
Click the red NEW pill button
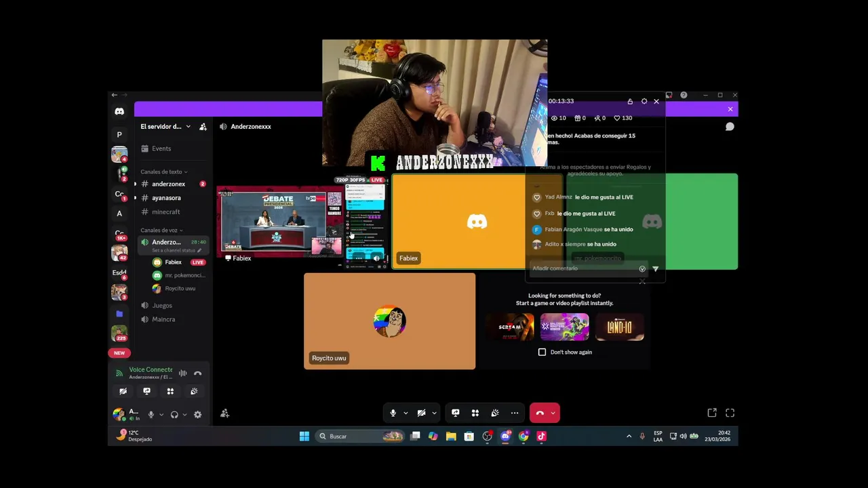point(119,353)
